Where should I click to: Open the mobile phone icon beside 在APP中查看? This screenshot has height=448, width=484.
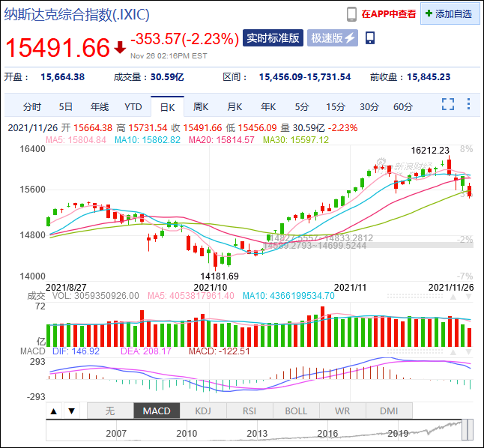[351, 14]
